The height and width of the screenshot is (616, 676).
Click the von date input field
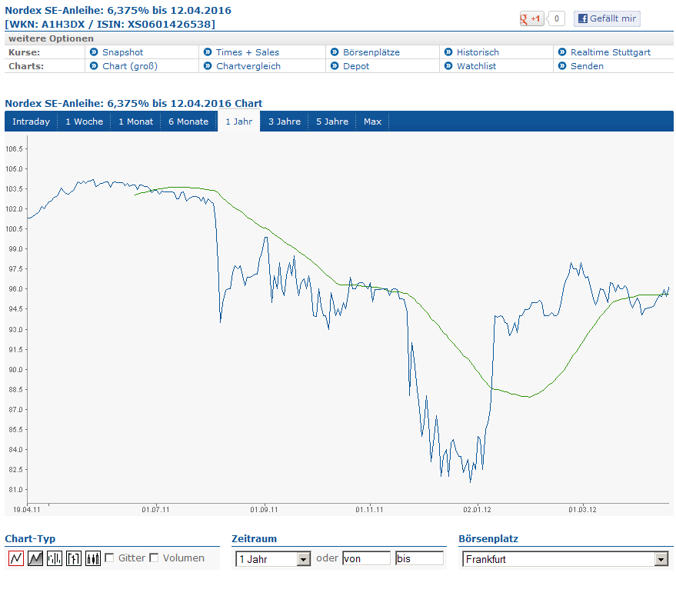[366, 558]
